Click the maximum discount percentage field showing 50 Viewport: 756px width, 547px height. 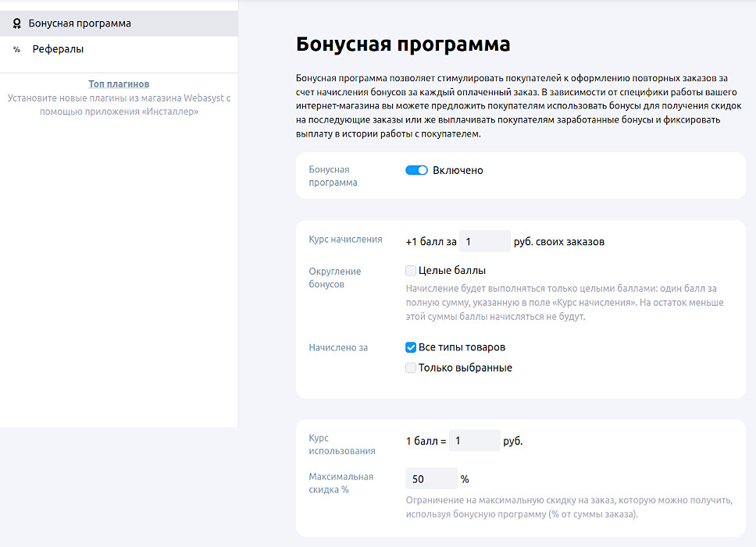(x=431, y=478)
